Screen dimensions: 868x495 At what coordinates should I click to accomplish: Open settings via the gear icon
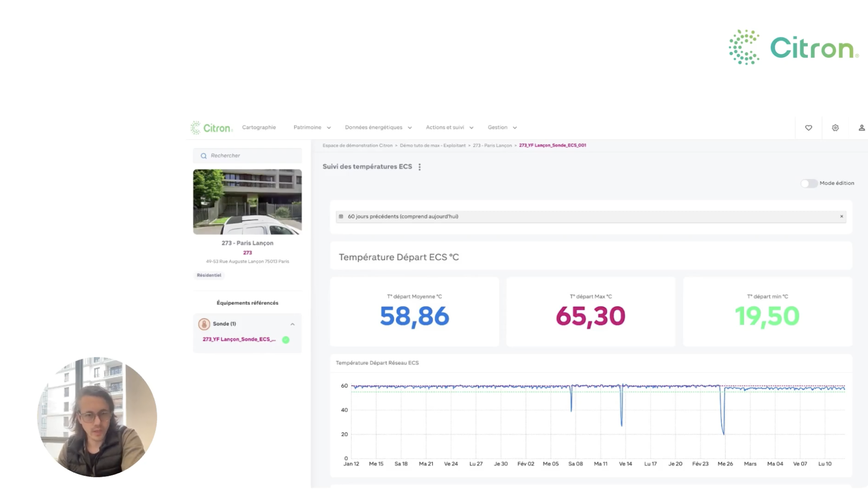point(835,127)
